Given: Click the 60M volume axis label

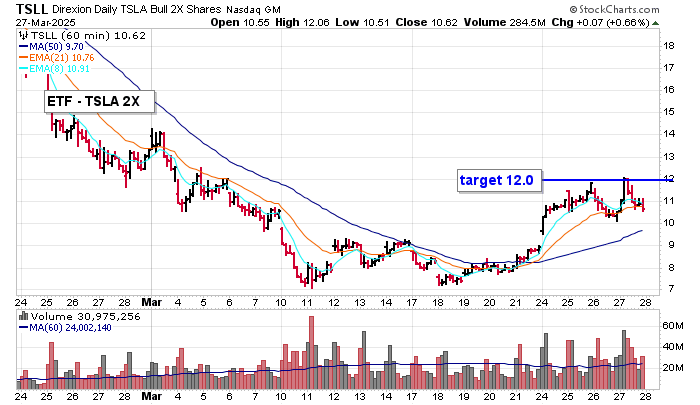Looking at the screenshot, I should point(673,326).
